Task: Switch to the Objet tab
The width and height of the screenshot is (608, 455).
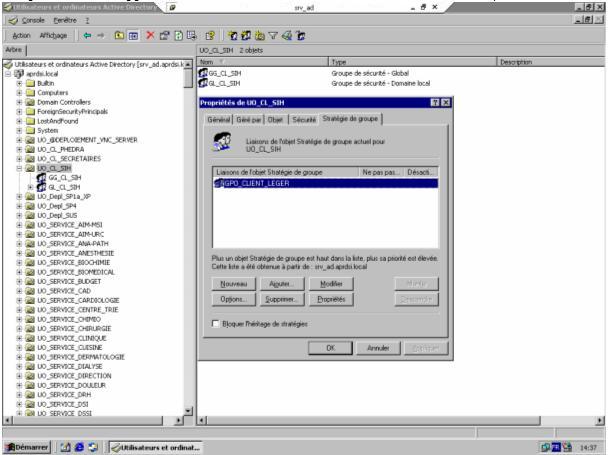Action: [x=275, y=120]
